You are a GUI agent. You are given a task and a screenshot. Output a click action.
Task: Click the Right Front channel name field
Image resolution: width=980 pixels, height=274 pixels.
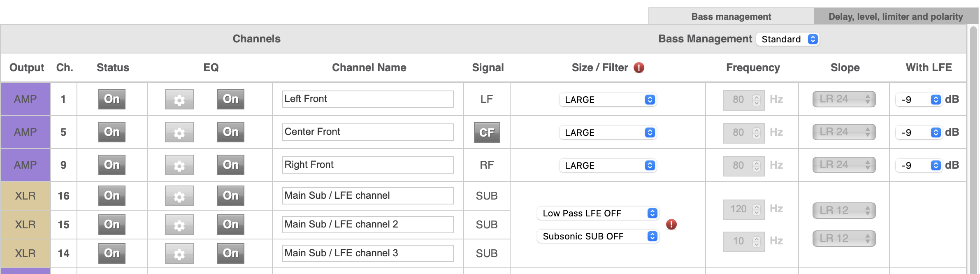coord(367,165)
